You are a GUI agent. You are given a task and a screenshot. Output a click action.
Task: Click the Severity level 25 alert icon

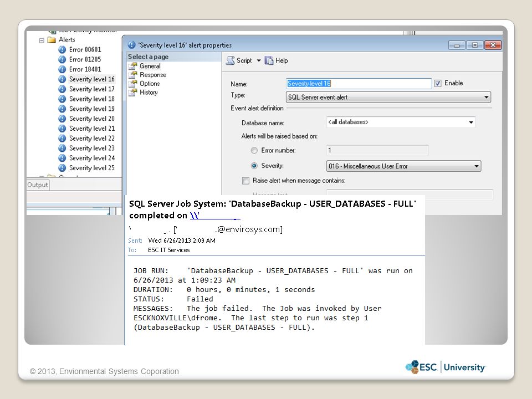pos(62,167)
